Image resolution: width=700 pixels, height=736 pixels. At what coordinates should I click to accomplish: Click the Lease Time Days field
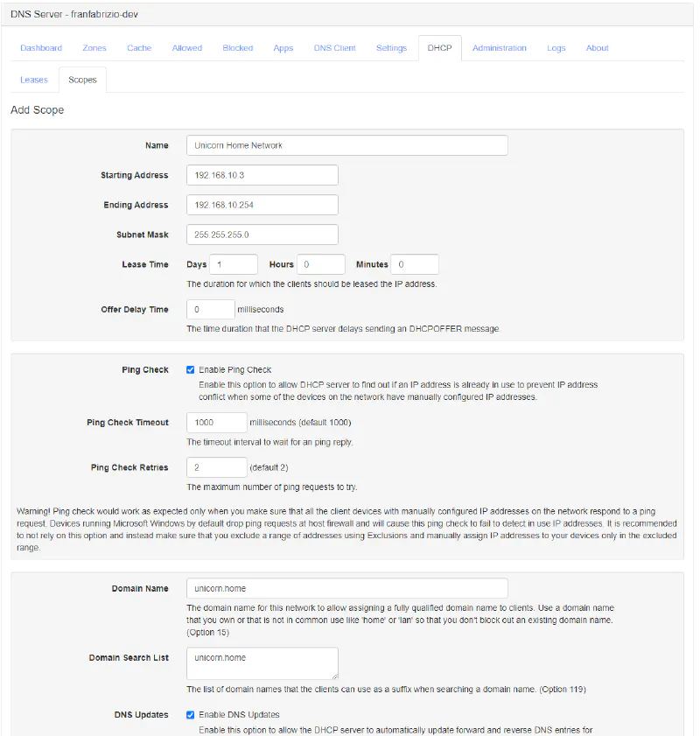234,264
